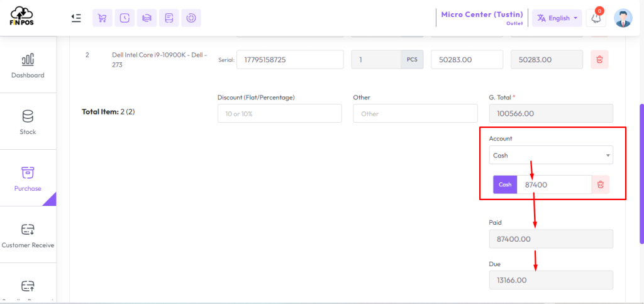This screenshot has width=644, height=304.
Task: Open Stock in the sidebar
Action: point(28,121)
